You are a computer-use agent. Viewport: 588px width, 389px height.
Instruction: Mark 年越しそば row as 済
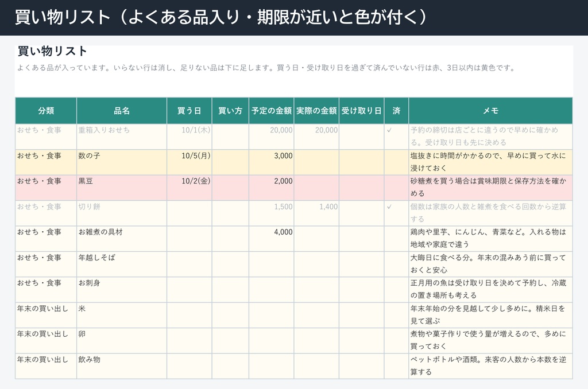coord(396,264)
